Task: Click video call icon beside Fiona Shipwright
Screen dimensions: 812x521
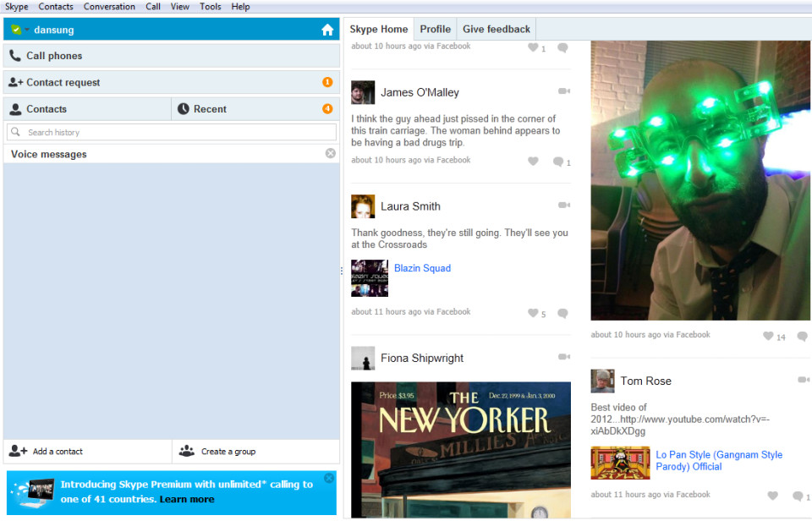Action: (x=564, y=357)
